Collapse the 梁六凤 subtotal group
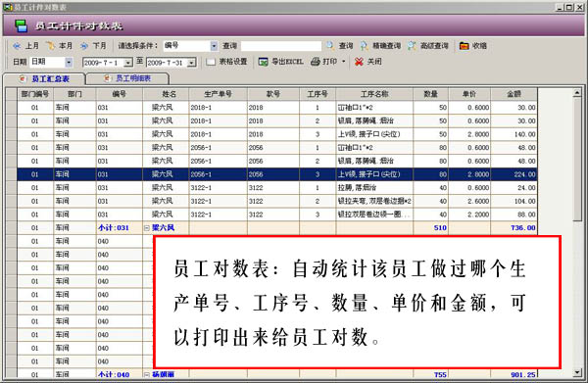Screen dimensions: 588x383 coord(147,228)
